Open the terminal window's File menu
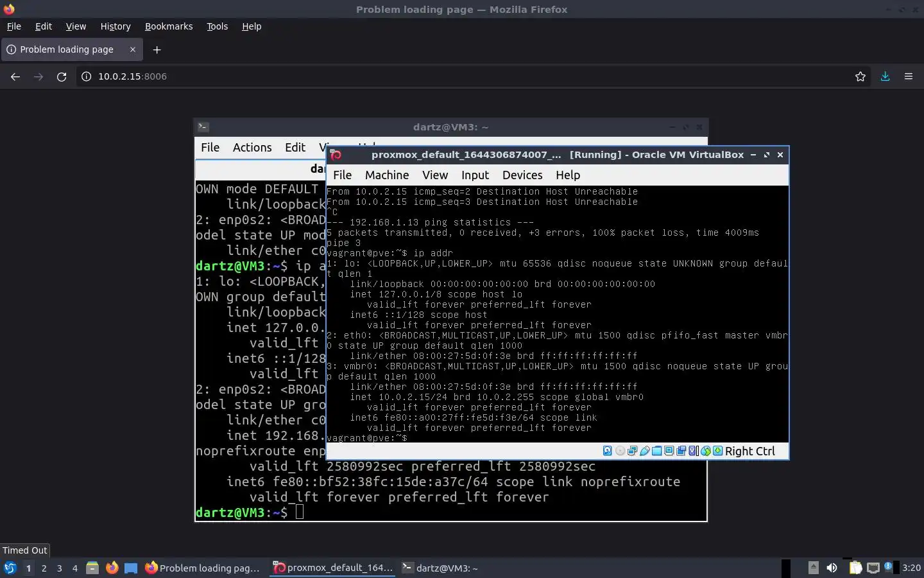The width and height of the screenshot is (924, 578). 210,147
